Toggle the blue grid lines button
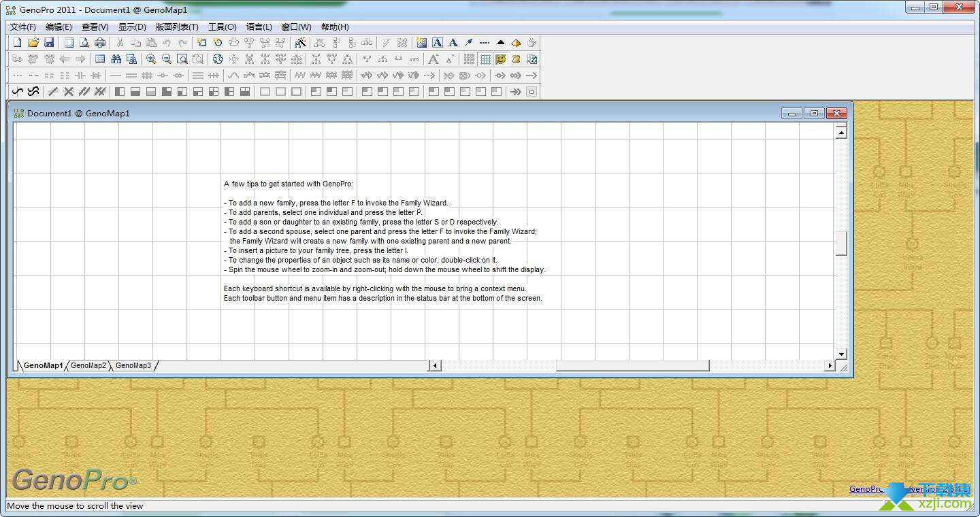 [485, 59]
